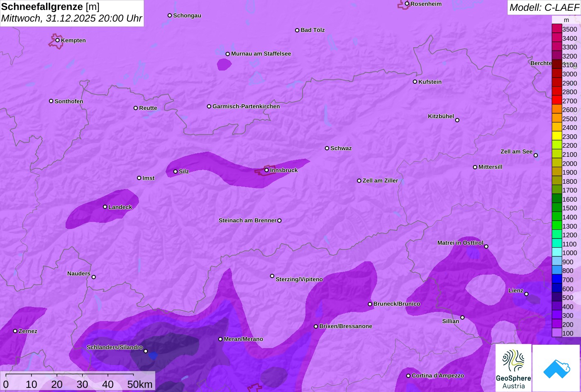
Task: Select the Landeck marker dot
Action: pos(105,207)
